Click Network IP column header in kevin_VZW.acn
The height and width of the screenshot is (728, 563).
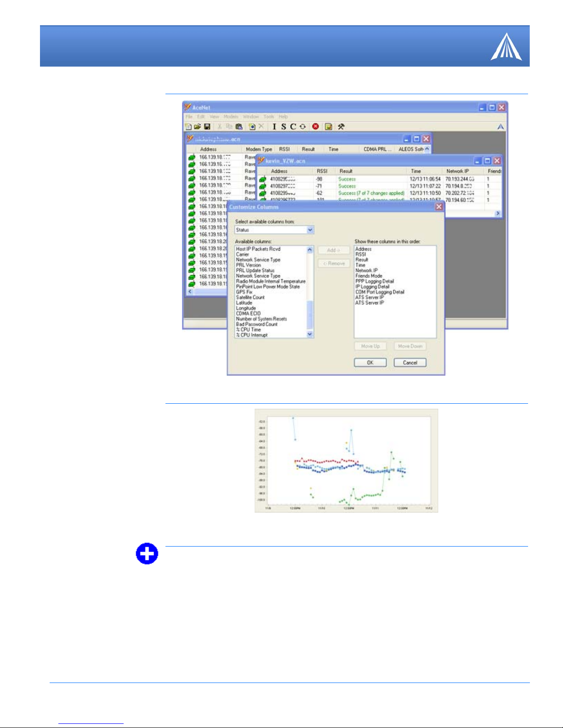(464, 171)
